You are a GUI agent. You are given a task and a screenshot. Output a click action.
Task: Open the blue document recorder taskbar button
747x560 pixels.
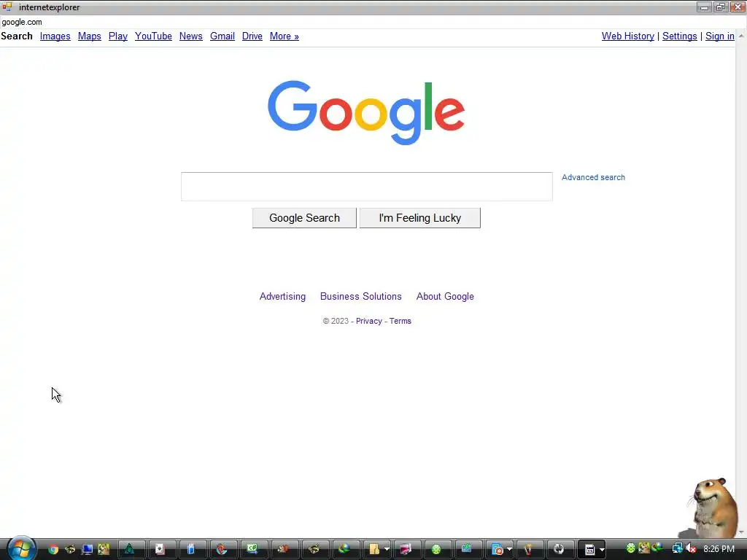pyautogui.click(x=497, y=550)
